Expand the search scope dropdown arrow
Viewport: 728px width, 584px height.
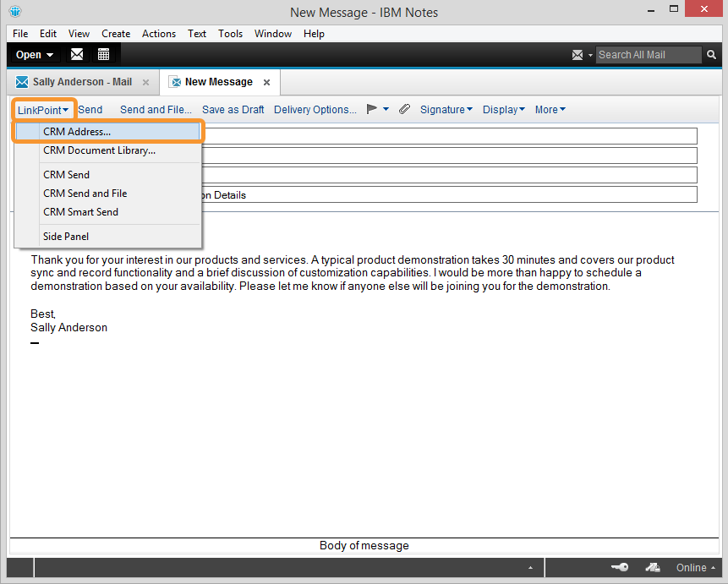coord(590,55)
